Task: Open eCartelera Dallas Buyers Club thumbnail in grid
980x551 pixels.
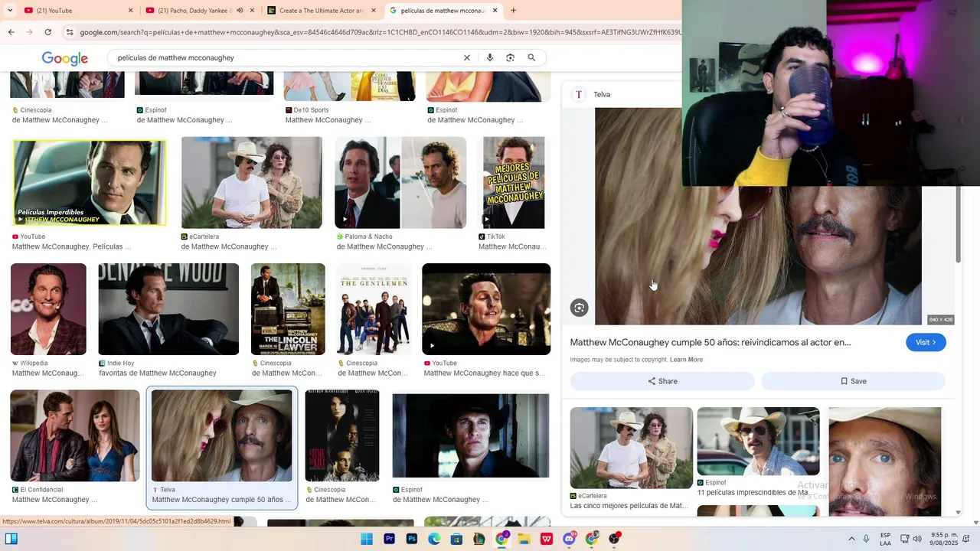Action: tap(252, 182)
